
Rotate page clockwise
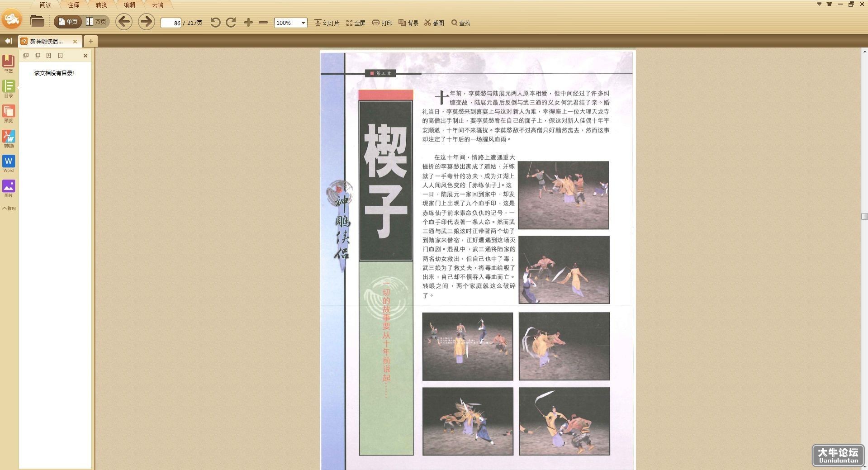[x=231, y=22]
